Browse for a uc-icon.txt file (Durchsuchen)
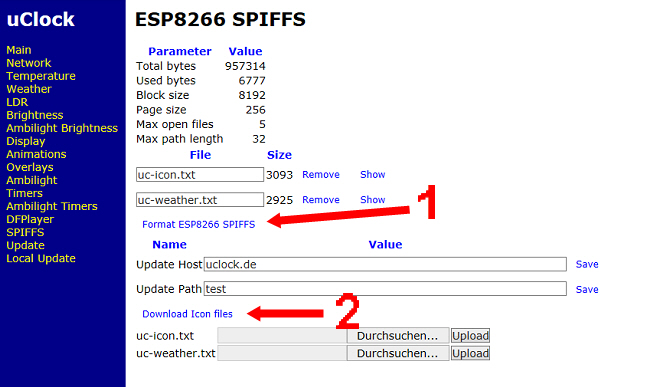The width and height of the screenshot is (663, 387). 397,336
